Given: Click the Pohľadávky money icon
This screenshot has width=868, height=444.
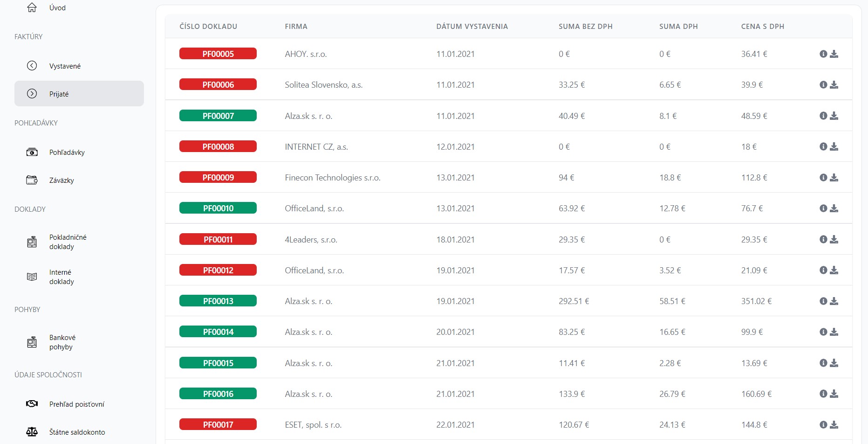Looking at the screenshot, I should [32, 152].
